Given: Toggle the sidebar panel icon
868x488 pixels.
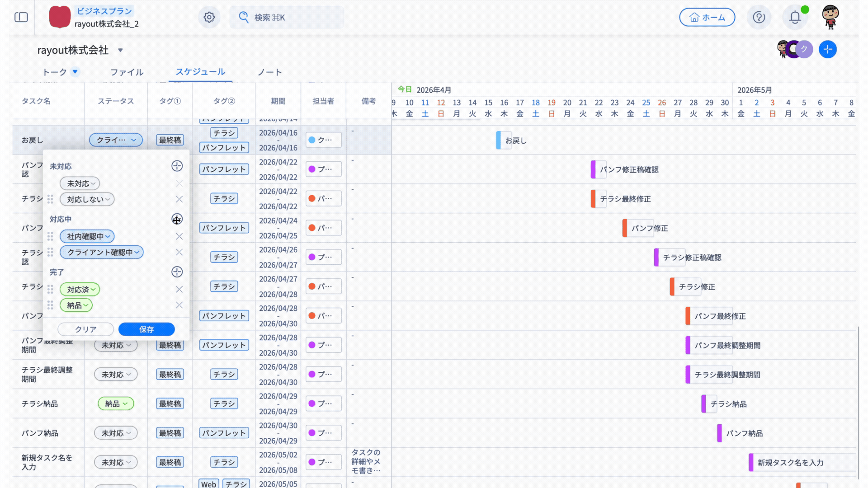Looking at the screenshot, I should pos(21,17).
